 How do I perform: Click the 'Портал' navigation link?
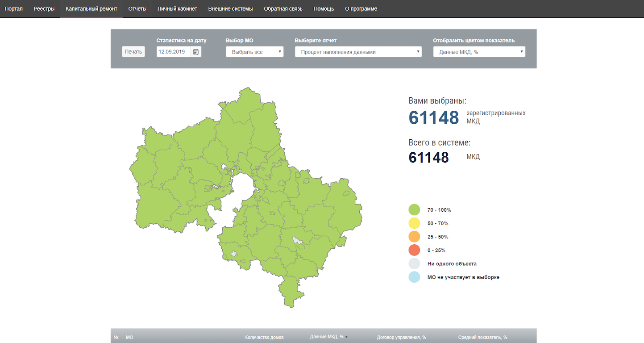click(13, 9)
